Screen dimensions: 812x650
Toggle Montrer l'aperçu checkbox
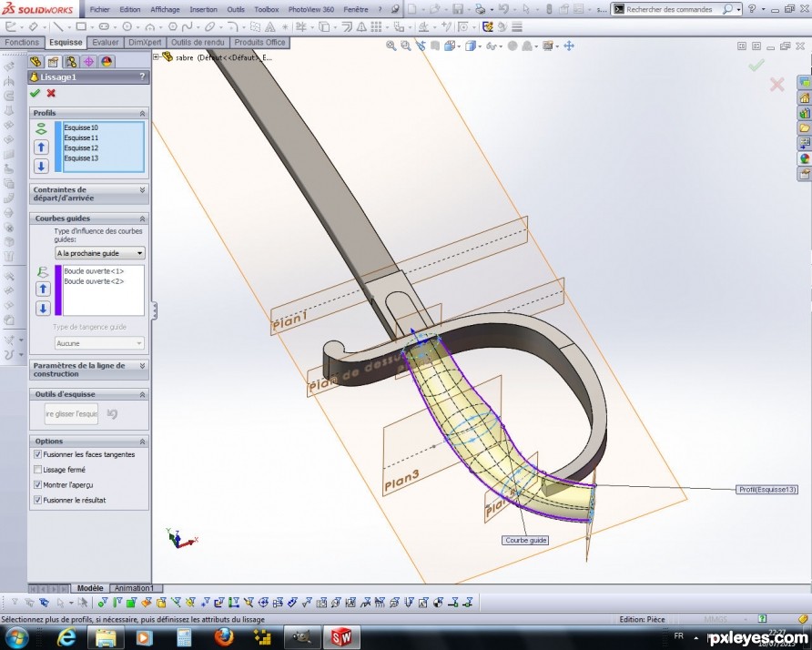point(37,485)
